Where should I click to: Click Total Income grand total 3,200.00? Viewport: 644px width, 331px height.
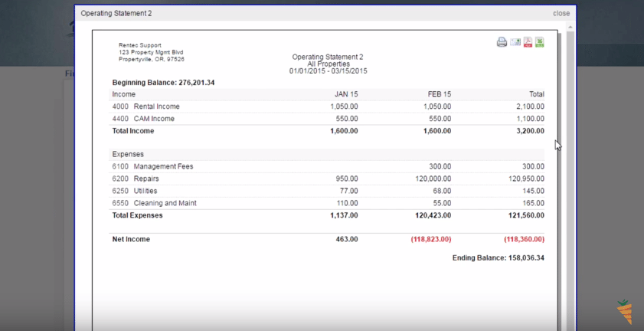point(530,131)
